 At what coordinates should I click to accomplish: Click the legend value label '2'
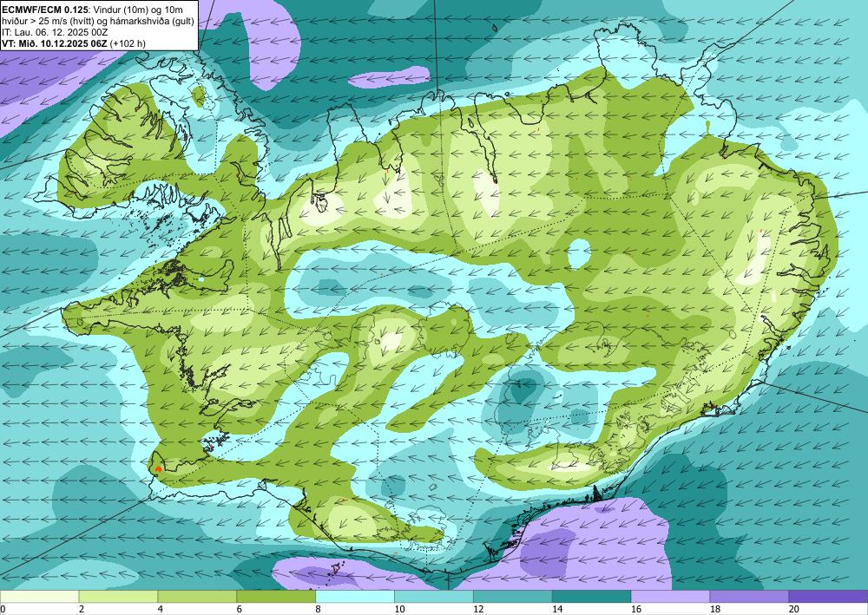pyautogui.click(x=82, y=610)
